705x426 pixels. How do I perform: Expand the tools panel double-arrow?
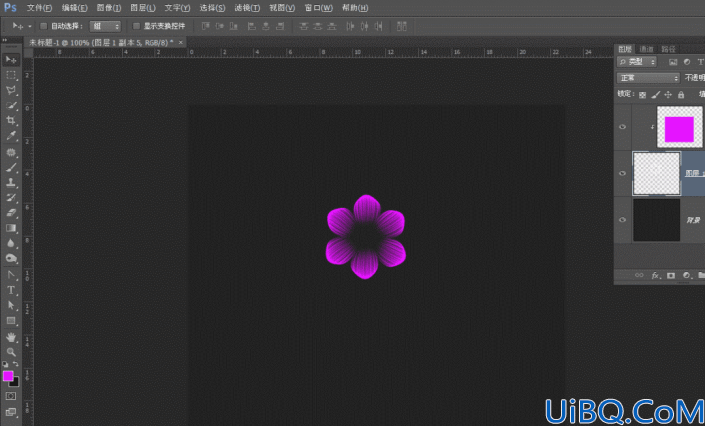(5, 40)
